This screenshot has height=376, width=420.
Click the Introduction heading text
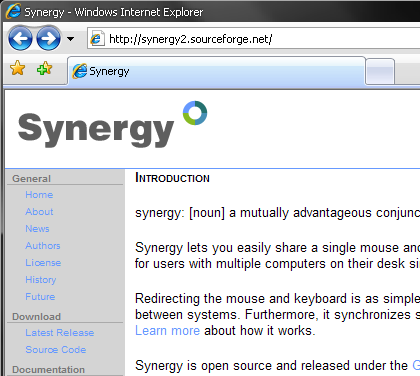click(172, 178)
